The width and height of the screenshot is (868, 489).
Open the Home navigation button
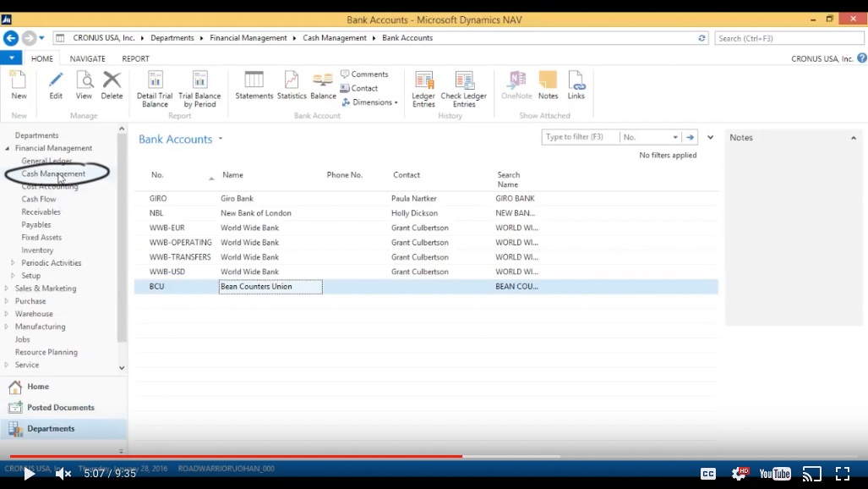(63, 387)
